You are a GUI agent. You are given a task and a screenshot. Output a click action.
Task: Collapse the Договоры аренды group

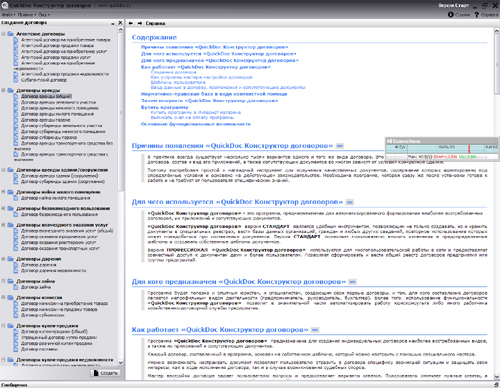pos(3,90)
